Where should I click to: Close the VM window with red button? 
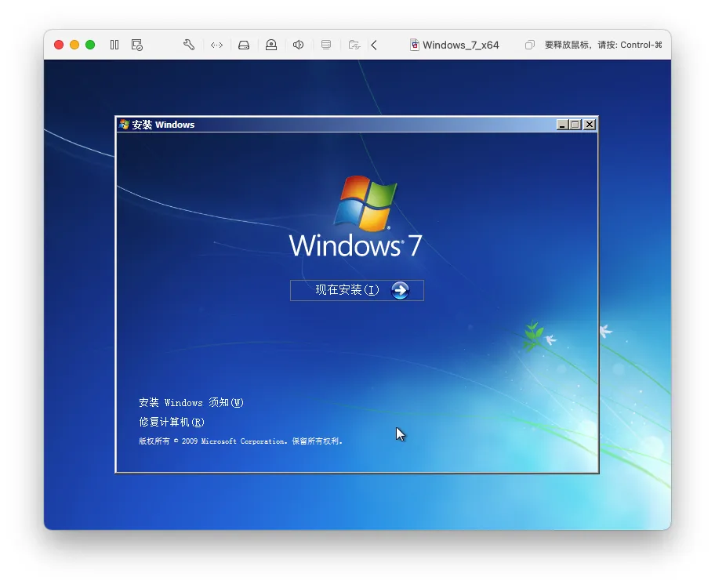[58, 45]
